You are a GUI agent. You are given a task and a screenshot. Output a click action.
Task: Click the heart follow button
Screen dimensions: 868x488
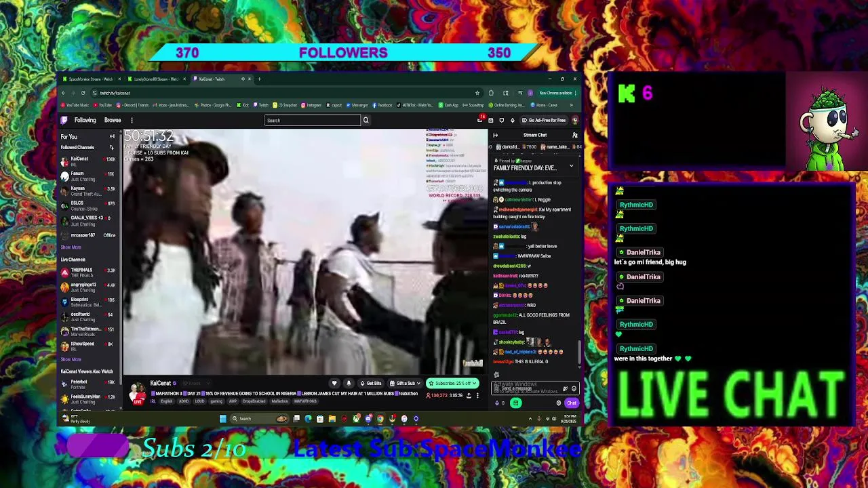334,384
